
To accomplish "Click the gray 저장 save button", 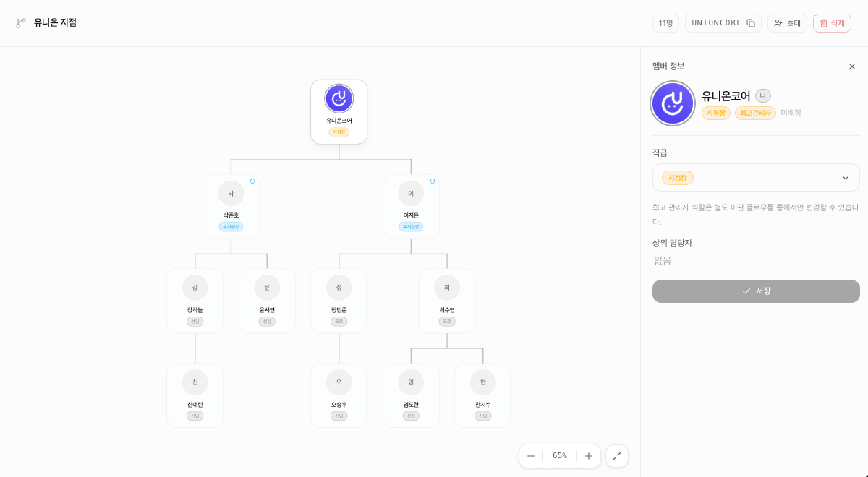I will [756, 291].
